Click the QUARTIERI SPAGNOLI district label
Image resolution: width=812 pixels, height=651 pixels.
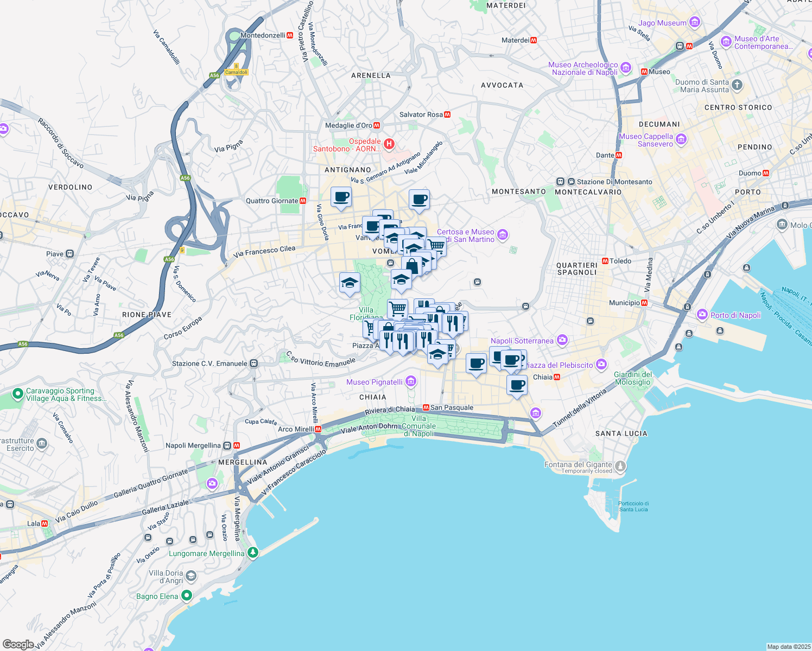tap(577, 269)
